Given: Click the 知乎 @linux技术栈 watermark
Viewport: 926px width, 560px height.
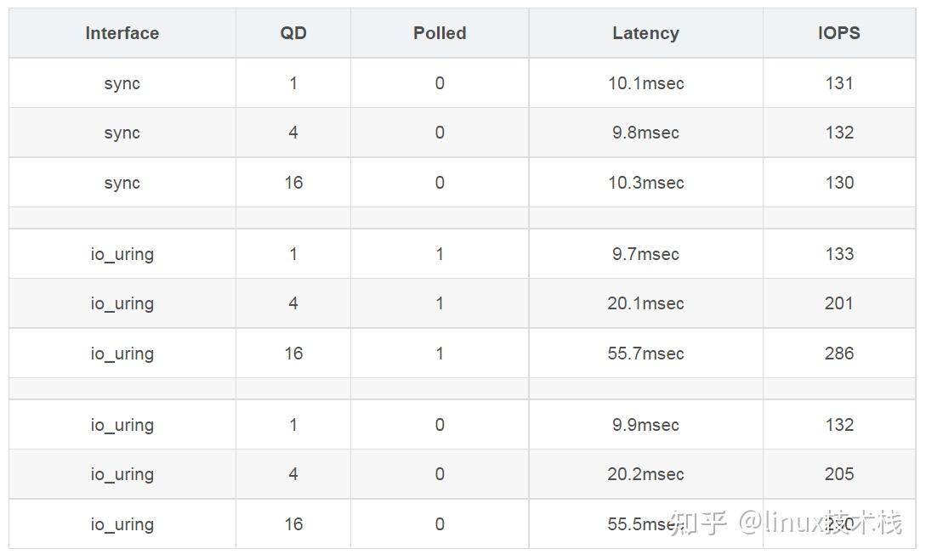Looking at the screenshot, I should point(785,521).
